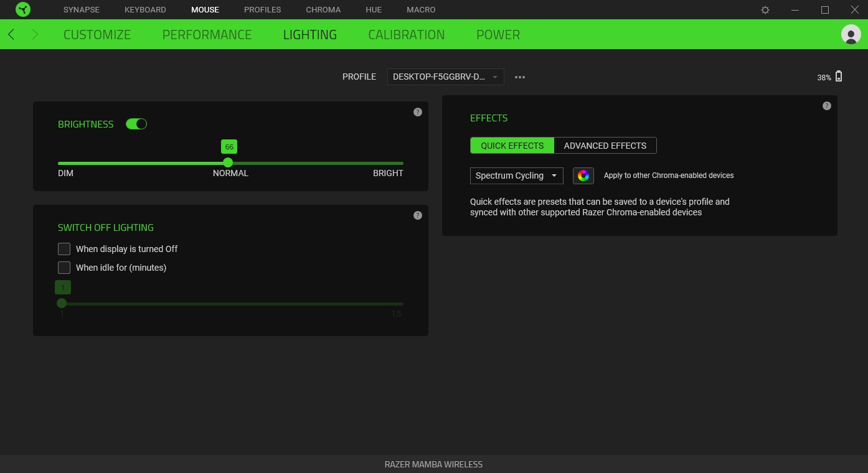This screenshot has height=473, width=868.
Task: Open the Keyboard tab
Action: coord(145,10)
